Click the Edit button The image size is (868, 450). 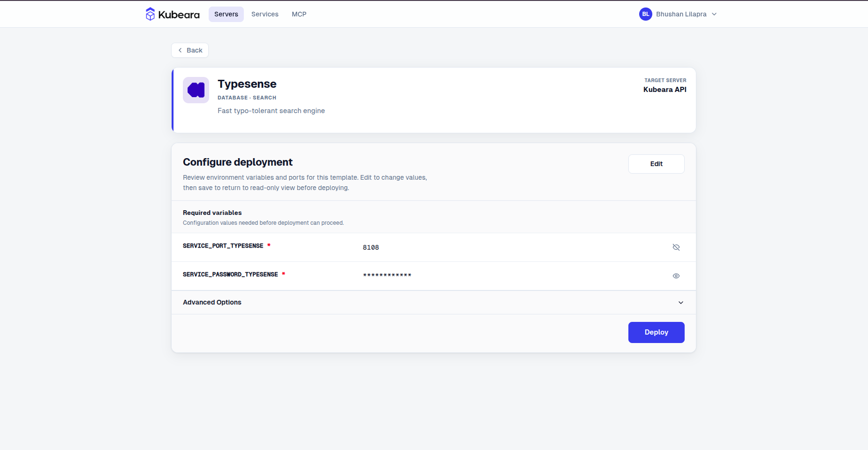point(657,164)
